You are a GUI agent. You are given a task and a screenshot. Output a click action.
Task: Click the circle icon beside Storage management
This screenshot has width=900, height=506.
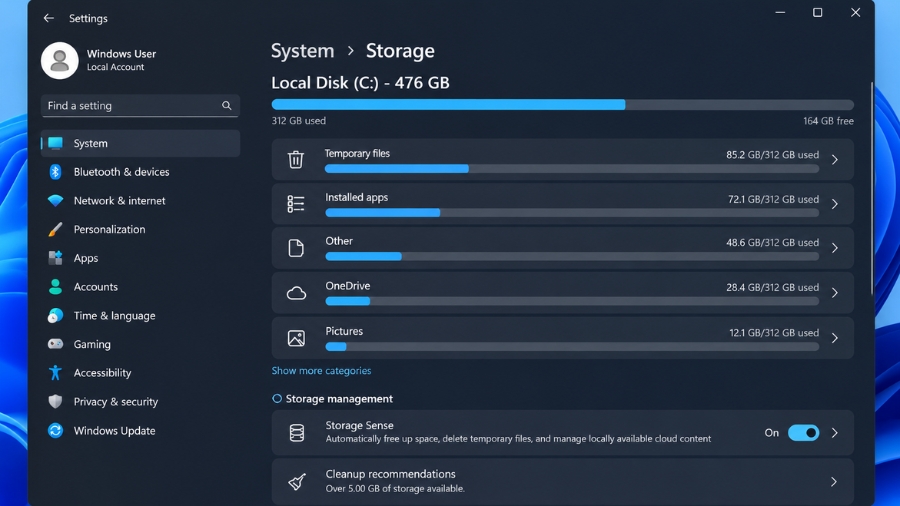click(x=277, y=398)
